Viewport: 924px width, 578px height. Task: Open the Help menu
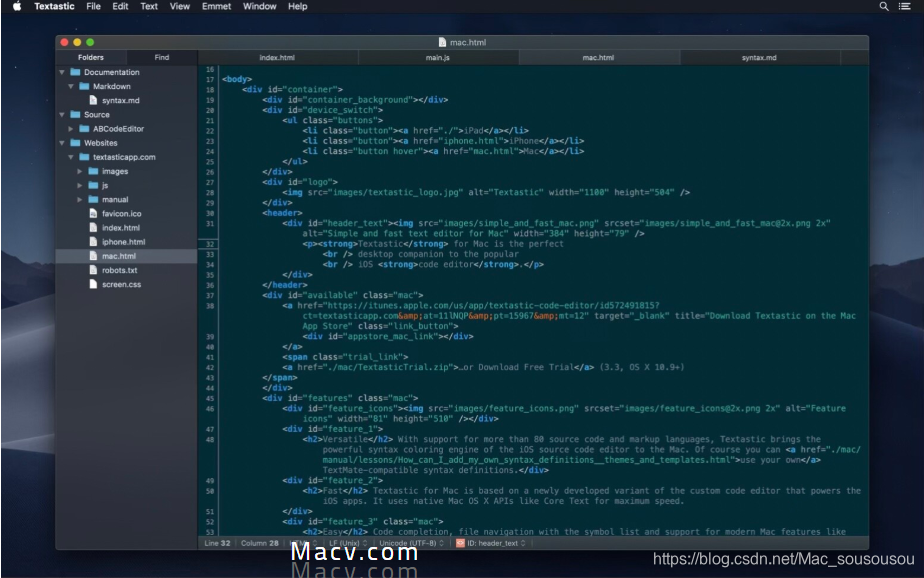pyautogui.click(x=298, y=6)
